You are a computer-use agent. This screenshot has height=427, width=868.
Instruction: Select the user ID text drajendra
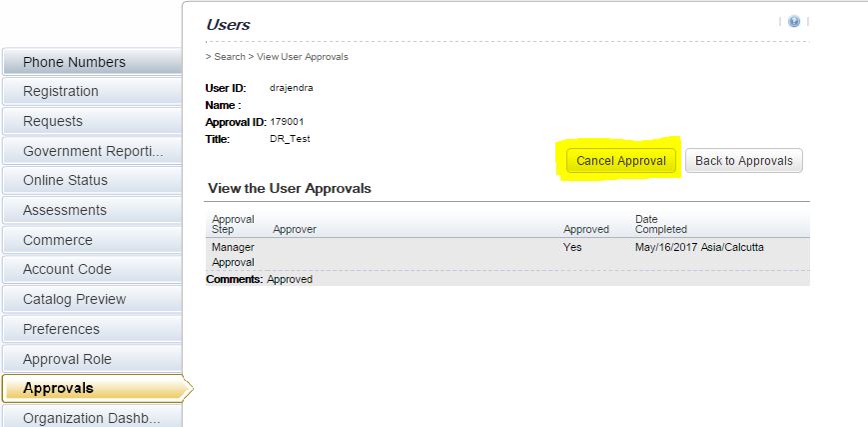[292, 88]
